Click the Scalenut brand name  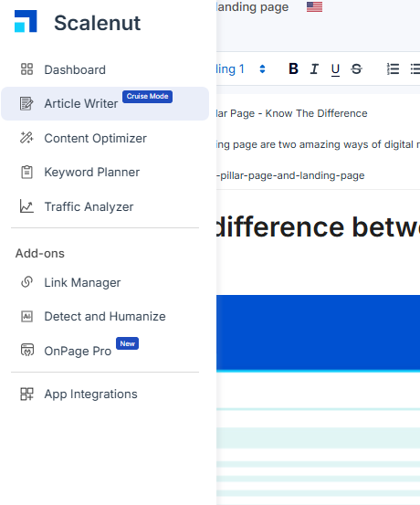tap(98, 23)
